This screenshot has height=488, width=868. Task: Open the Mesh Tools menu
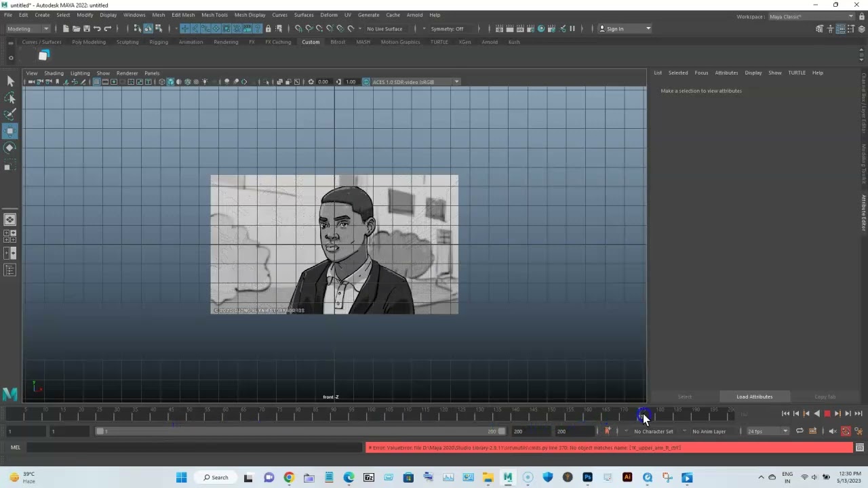[x=214, y=15]
